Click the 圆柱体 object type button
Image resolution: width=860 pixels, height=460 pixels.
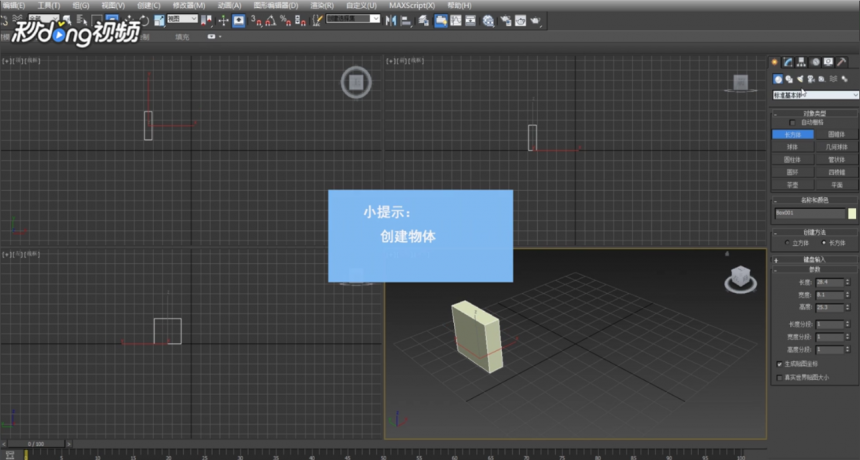coord(793,160)
